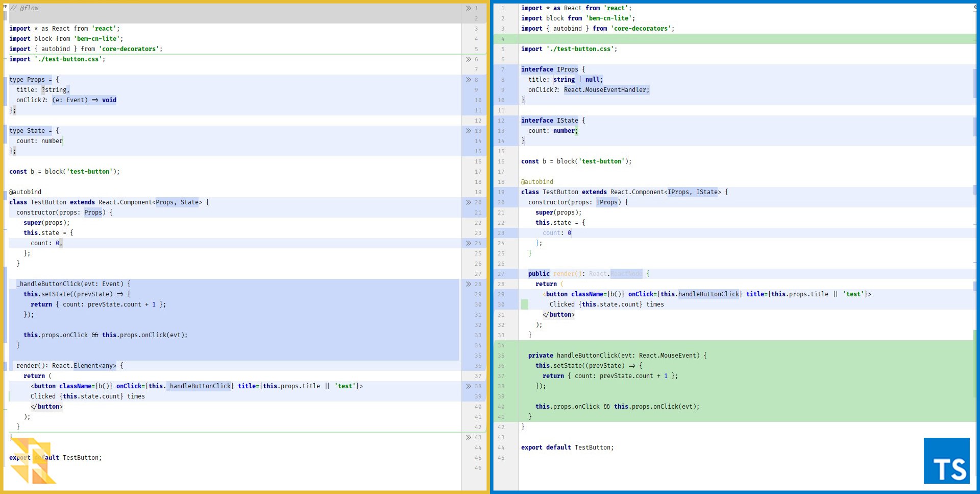Click the merge arrow beside gutter line 8
980x494 pixels.
(469, 80)
